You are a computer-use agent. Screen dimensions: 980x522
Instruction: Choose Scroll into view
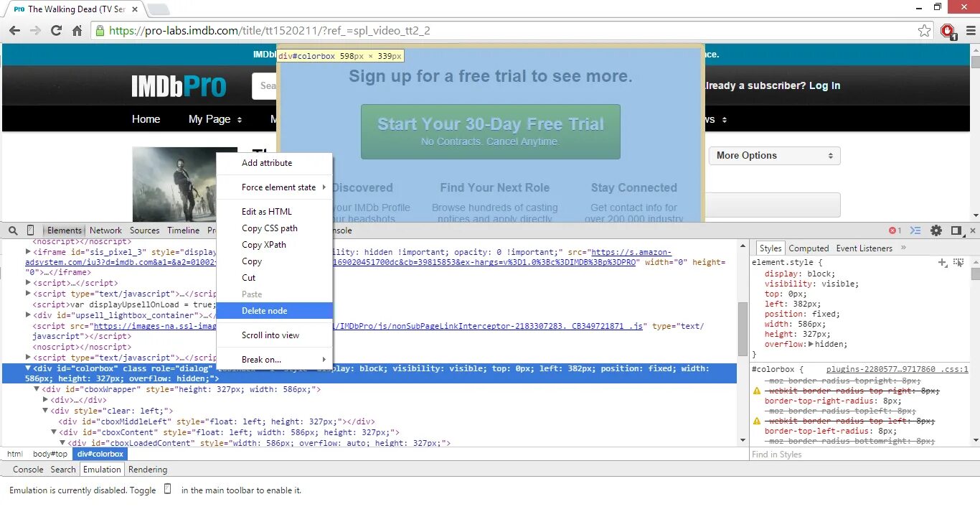(275, 335)
